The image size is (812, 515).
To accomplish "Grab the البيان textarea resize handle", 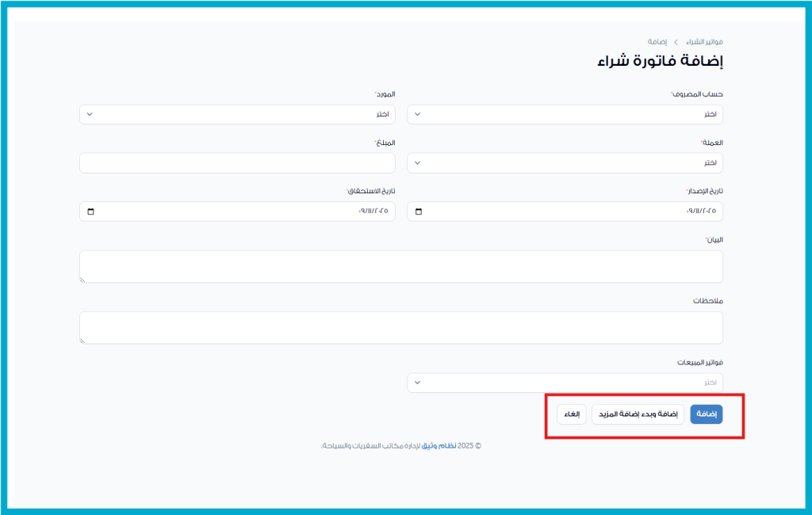I will [83, 279].
